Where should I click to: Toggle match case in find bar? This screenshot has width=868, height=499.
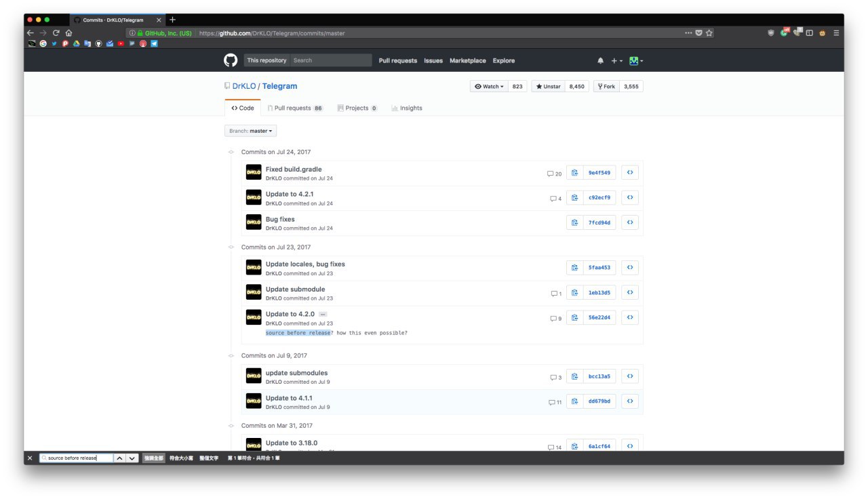coord(181,458)
